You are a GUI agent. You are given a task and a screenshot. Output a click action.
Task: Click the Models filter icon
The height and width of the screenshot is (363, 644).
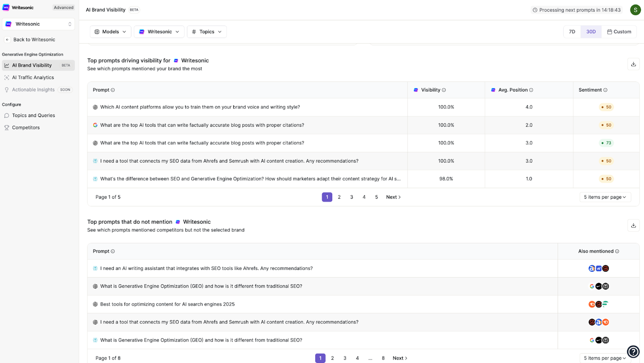tap(97, 32)
